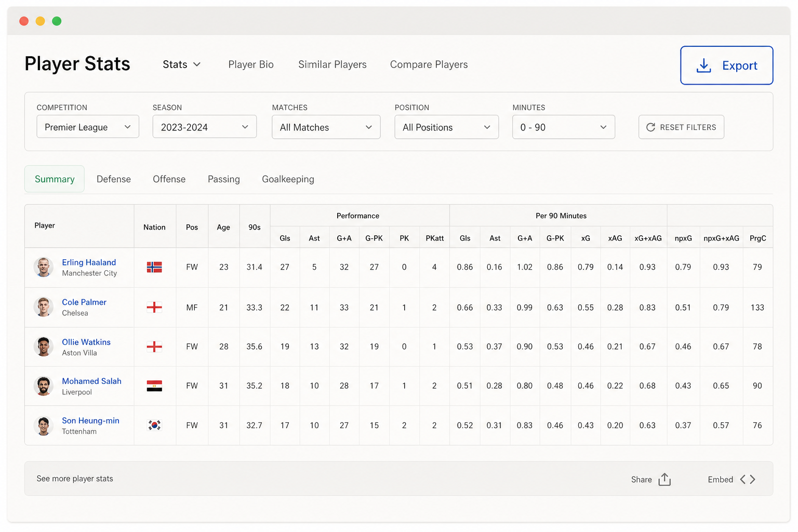
Task: Click the Performance group header
Action: click(358, 216)
